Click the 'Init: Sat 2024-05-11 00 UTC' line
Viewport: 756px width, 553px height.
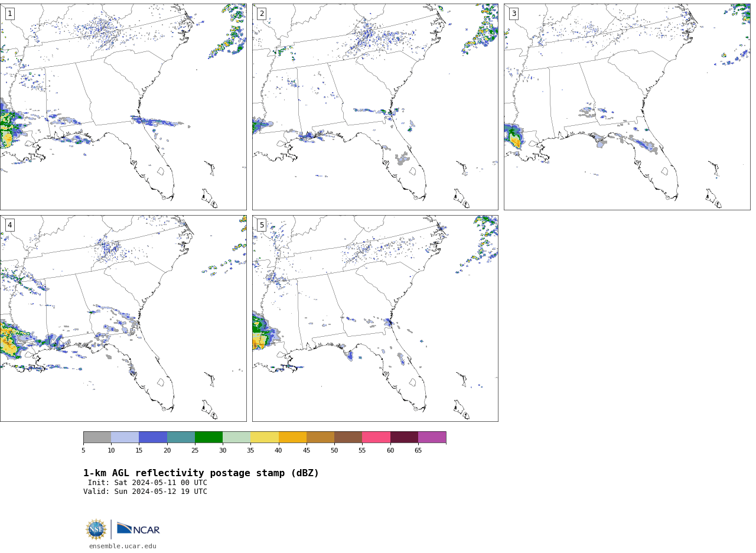(x=148, y=483)
